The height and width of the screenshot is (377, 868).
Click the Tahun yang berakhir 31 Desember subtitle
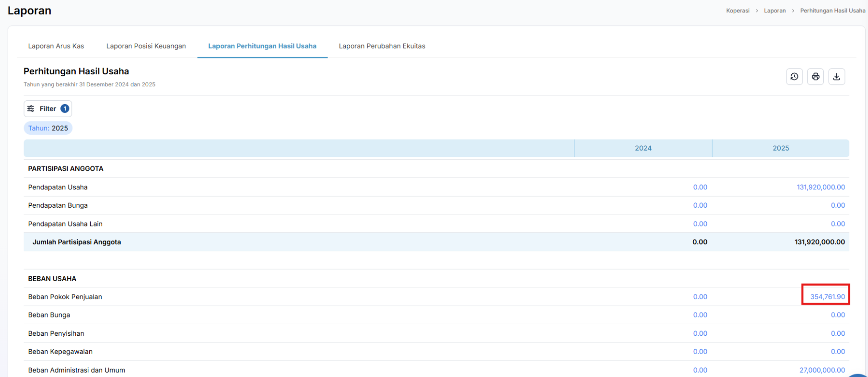point(90,84)
